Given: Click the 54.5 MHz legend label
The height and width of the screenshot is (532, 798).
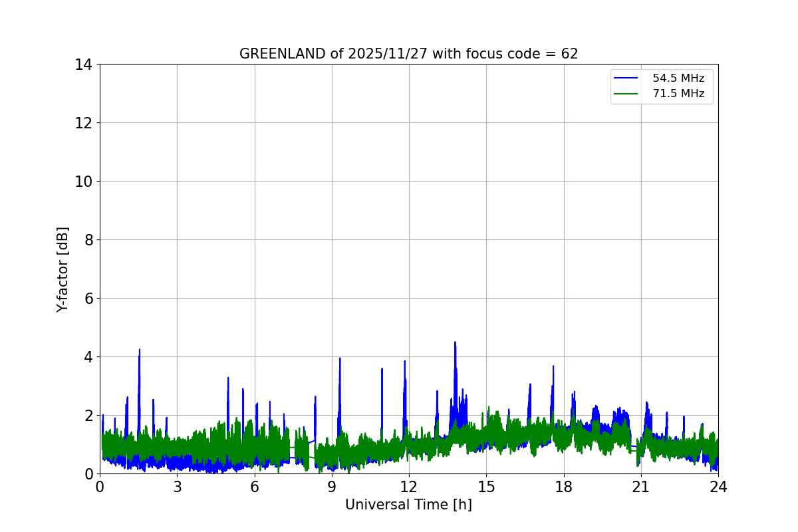Looking at the screenshot, I should click(x=678, y=78).
